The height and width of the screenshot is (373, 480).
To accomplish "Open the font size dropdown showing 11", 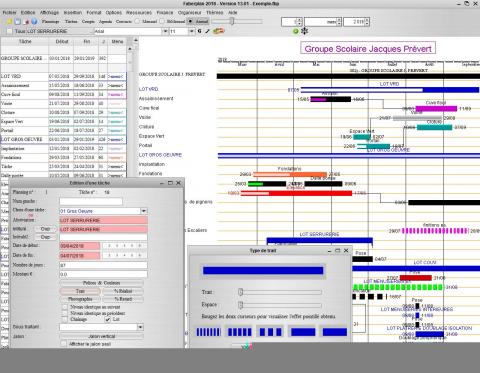I will (x=192, y=31).
